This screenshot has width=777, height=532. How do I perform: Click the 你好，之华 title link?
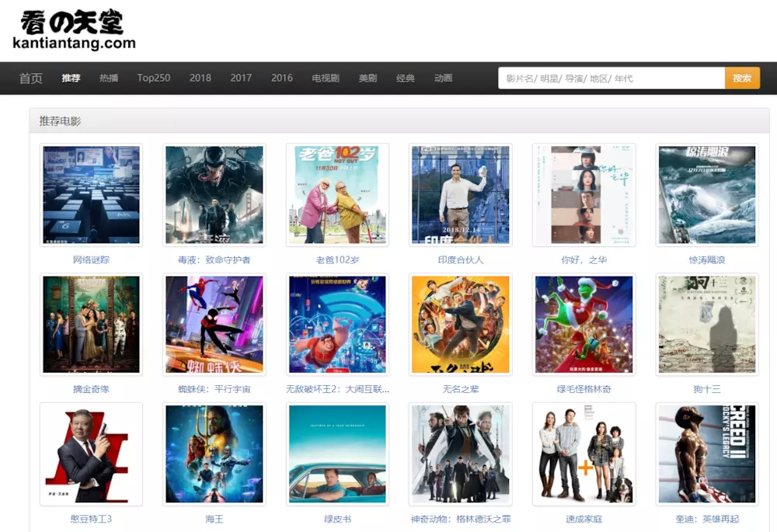tap(584, 259)
